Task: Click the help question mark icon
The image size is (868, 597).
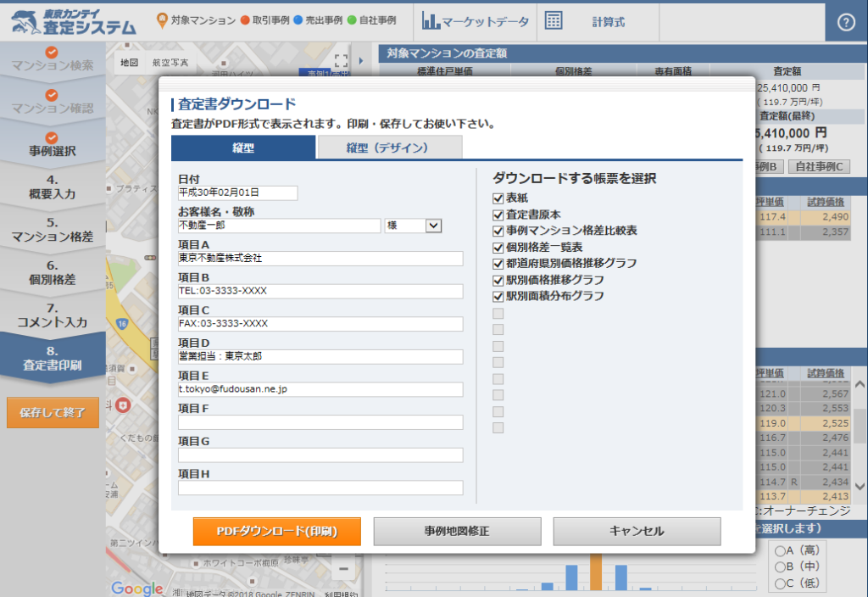Action: click(845, 23)
